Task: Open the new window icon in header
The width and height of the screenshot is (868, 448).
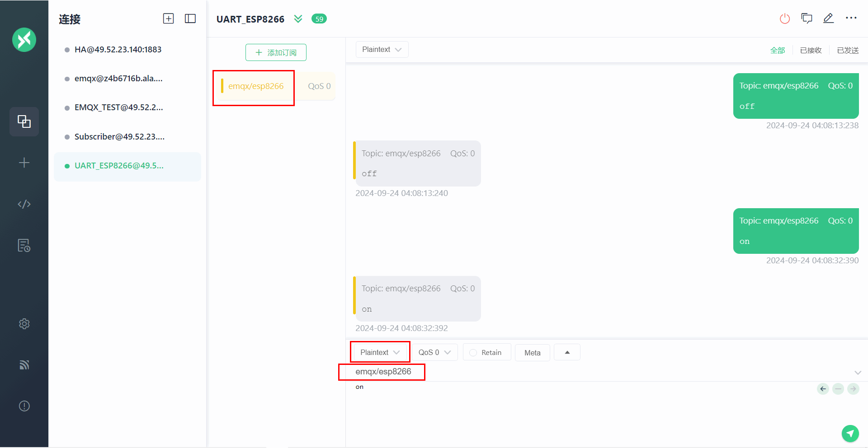Action: tap(807, 19)
